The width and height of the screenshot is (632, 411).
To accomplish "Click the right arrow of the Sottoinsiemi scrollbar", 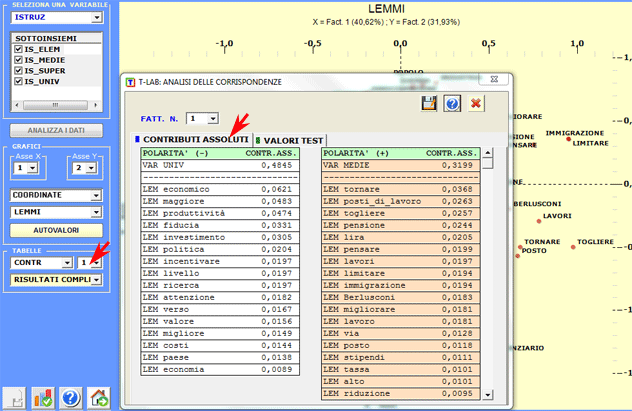I will 96,105.
